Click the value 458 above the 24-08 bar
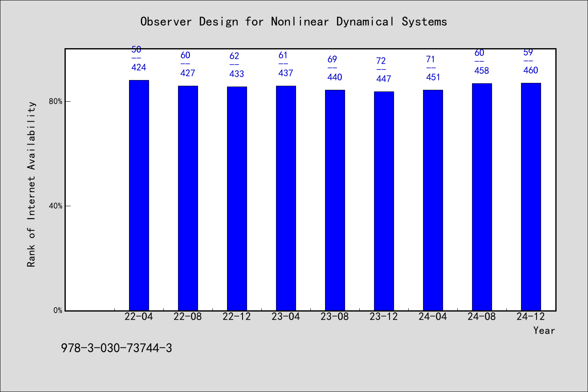This screenshot has height=392, width=588. 482,71
